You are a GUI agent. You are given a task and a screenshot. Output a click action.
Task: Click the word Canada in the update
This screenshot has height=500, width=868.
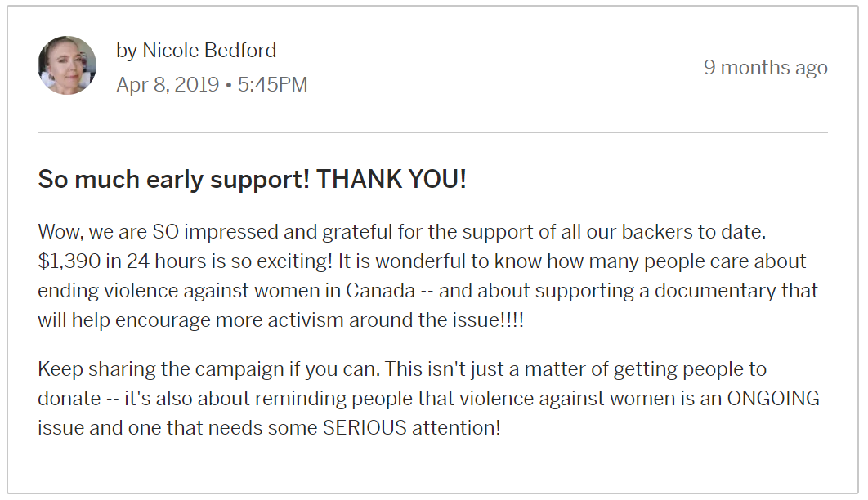click(380, 290)
